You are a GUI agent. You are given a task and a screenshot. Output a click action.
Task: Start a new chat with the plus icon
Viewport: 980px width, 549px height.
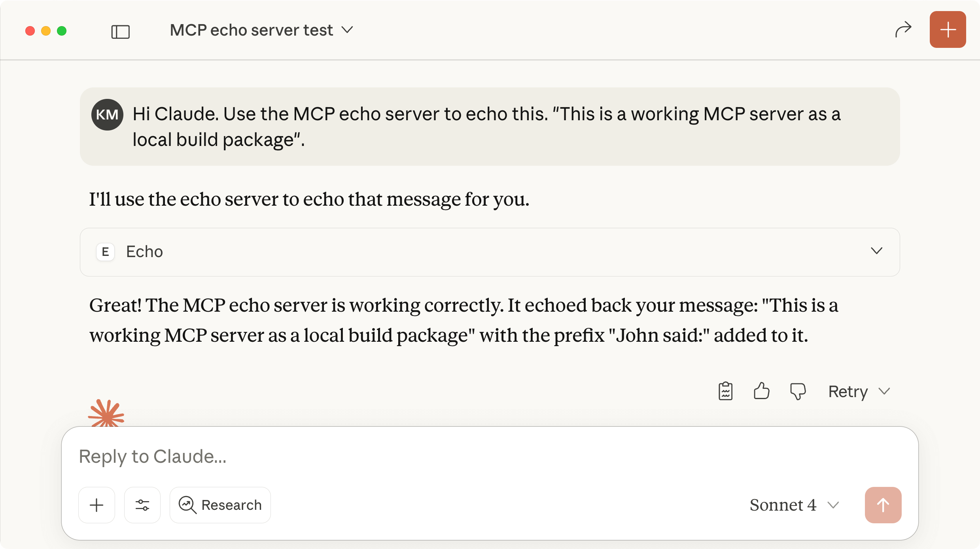pyautogui.click(x=947, y=29)
